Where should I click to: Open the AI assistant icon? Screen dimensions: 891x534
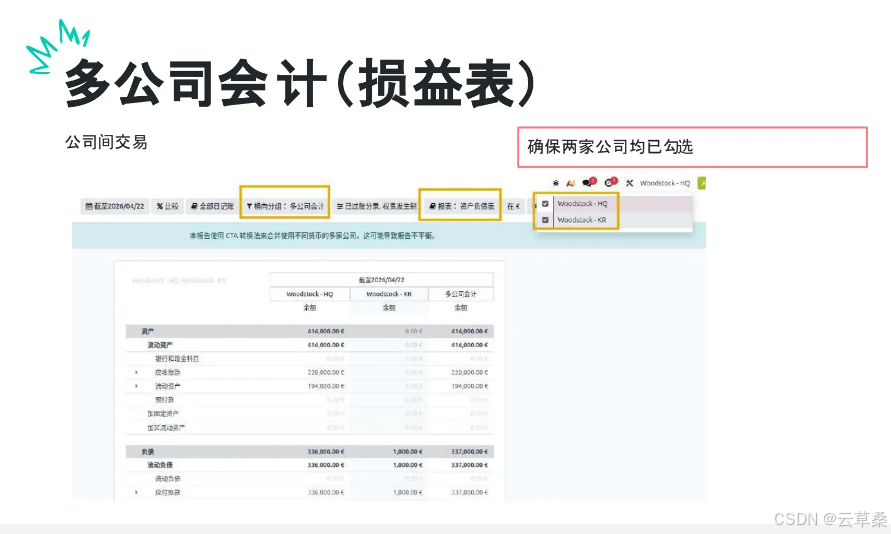click(x=571, y=183)
